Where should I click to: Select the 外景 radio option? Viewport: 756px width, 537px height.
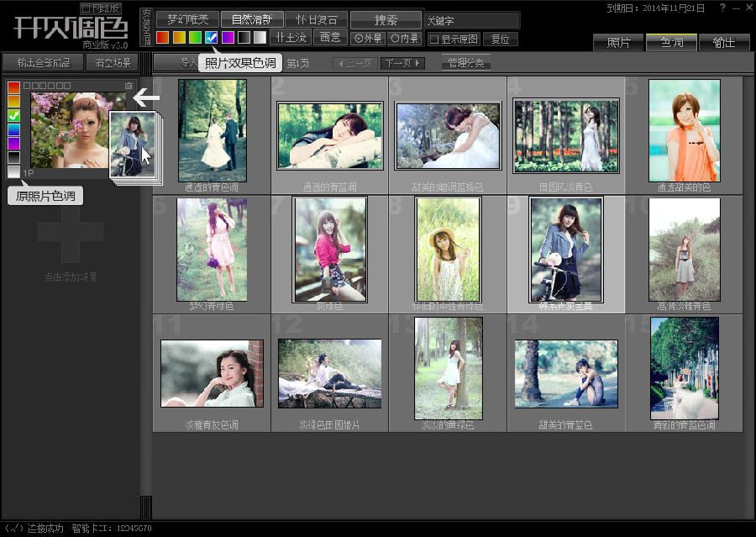click(359, 39)
